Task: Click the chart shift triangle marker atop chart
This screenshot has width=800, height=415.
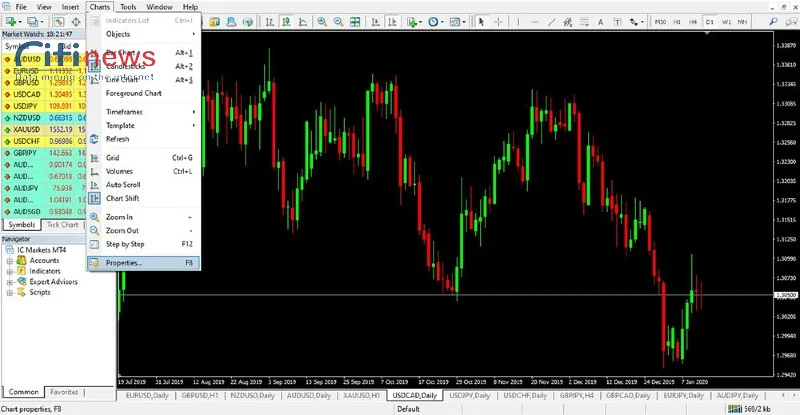Action: click(707, 33)
